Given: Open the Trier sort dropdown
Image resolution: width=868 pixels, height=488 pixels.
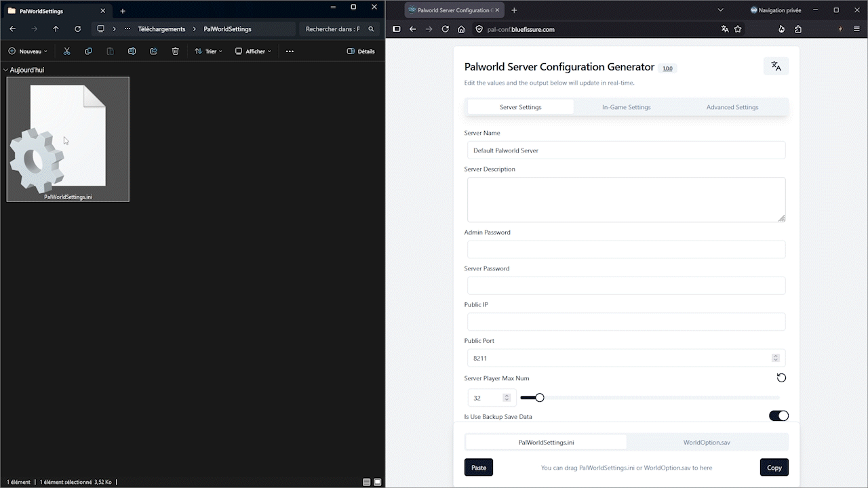Looking at the screenshot, I should point(208,52).
